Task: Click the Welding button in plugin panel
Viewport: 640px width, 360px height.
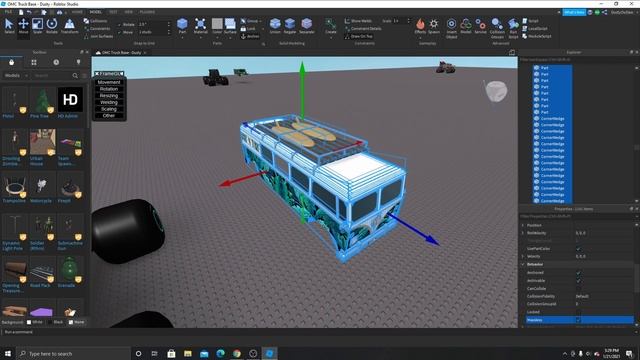Action: click(109, 102)
